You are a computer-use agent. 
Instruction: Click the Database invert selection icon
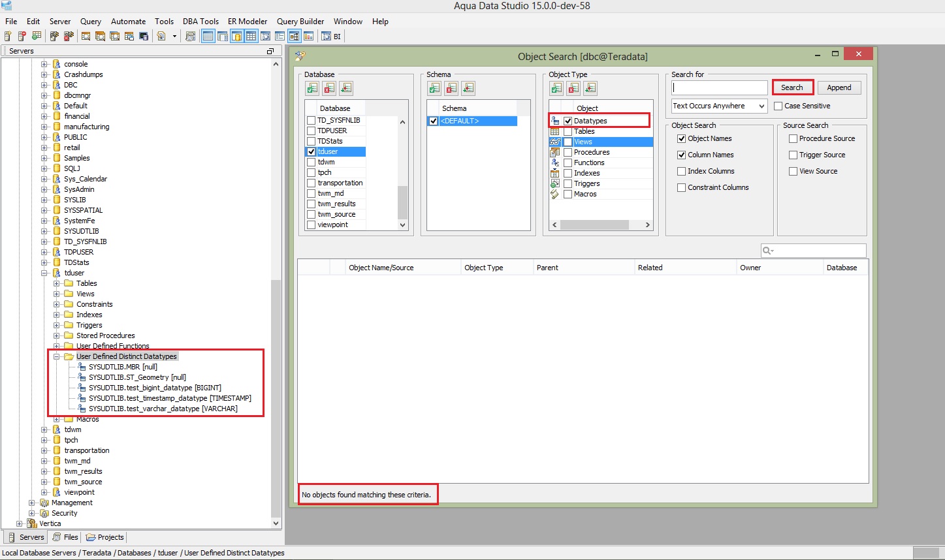(346, 88)
